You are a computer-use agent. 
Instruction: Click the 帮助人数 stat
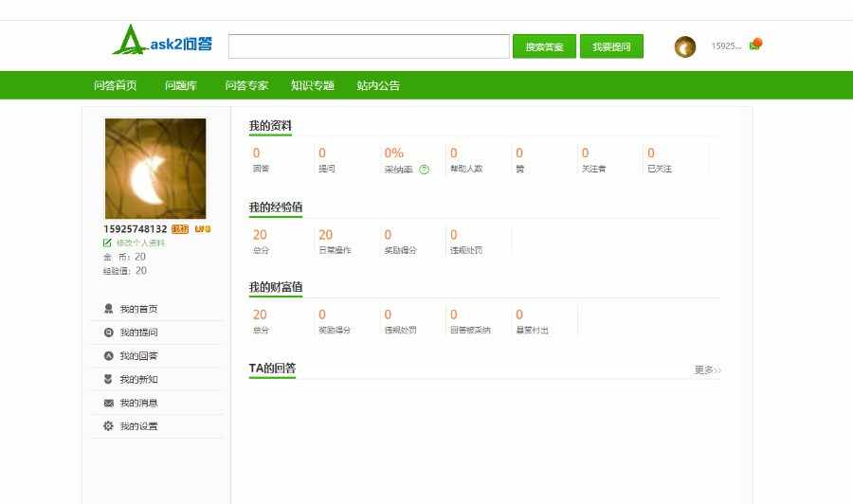pyautogui.click(x=466, y=160)
